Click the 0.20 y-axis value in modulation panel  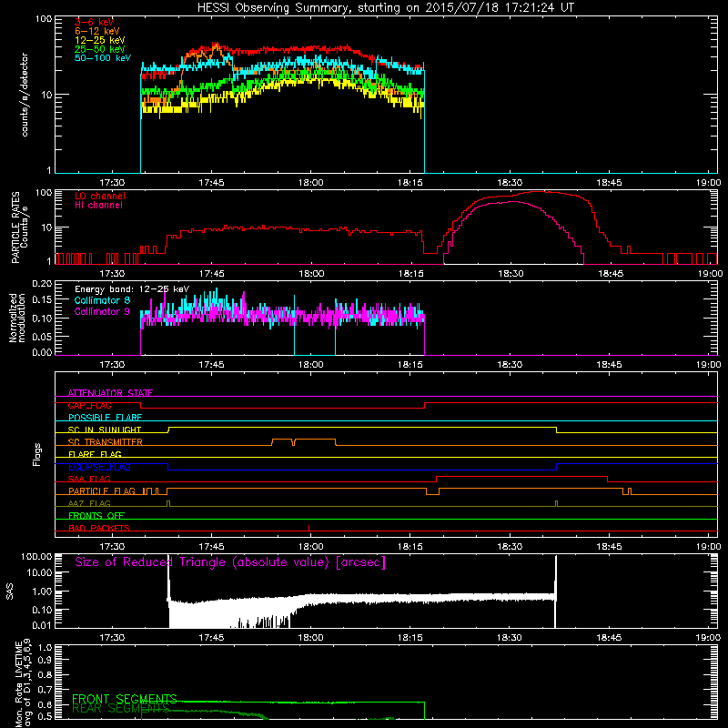pyautogui.click(x=42, y=284)
